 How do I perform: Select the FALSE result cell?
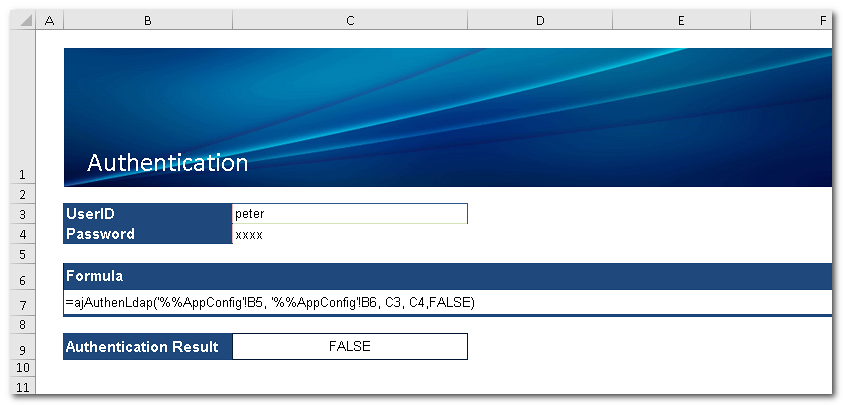pos(350,346)
